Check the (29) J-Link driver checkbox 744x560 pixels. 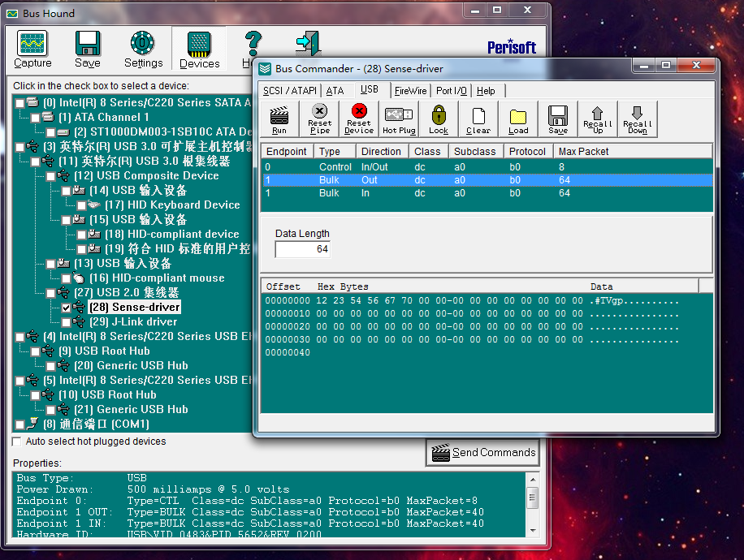coord(66,322)
